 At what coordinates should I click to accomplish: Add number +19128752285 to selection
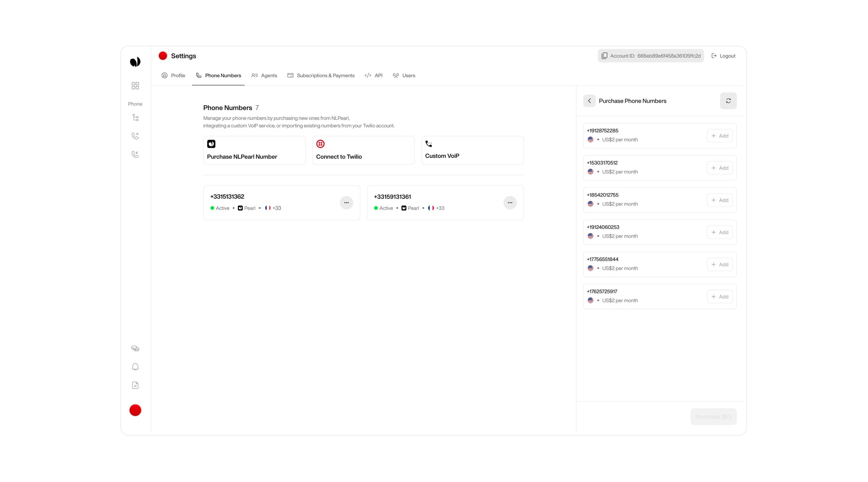(x=720, y=136)
